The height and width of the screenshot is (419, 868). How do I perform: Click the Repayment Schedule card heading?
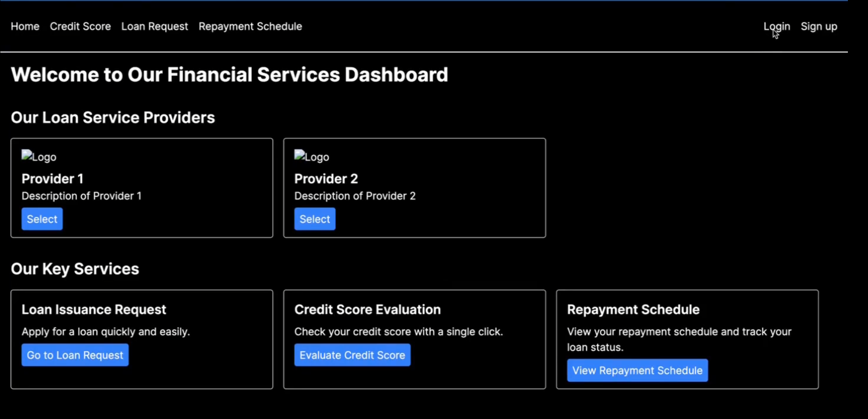633,309
